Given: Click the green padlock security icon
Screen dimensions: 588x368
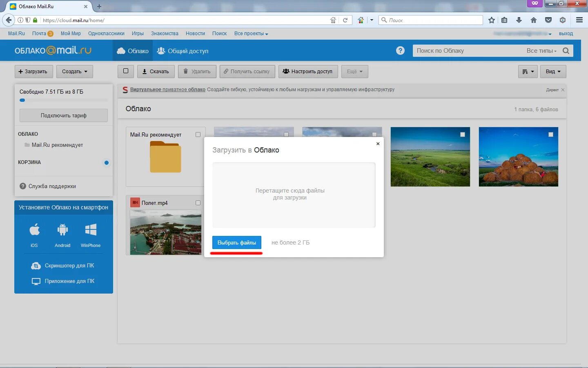Looking at the screenshot, I should pos(35,20).
